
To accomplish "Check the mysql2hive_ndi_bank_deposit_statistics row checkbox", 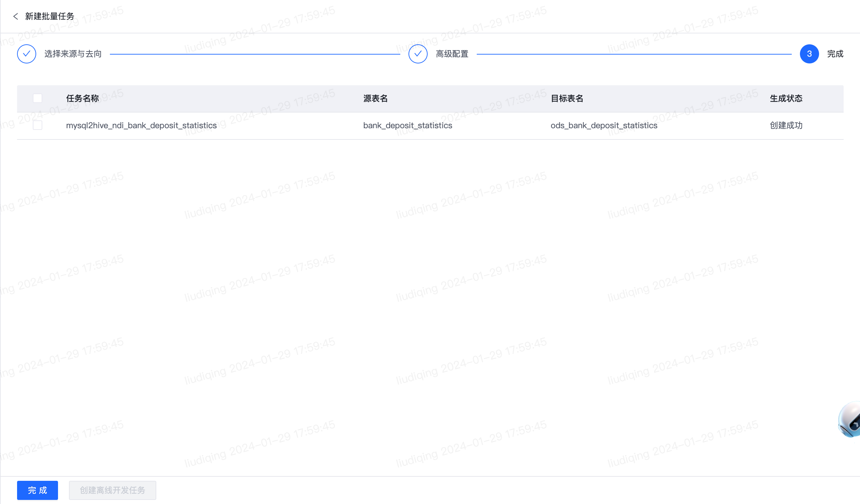I will click(38, 125).
